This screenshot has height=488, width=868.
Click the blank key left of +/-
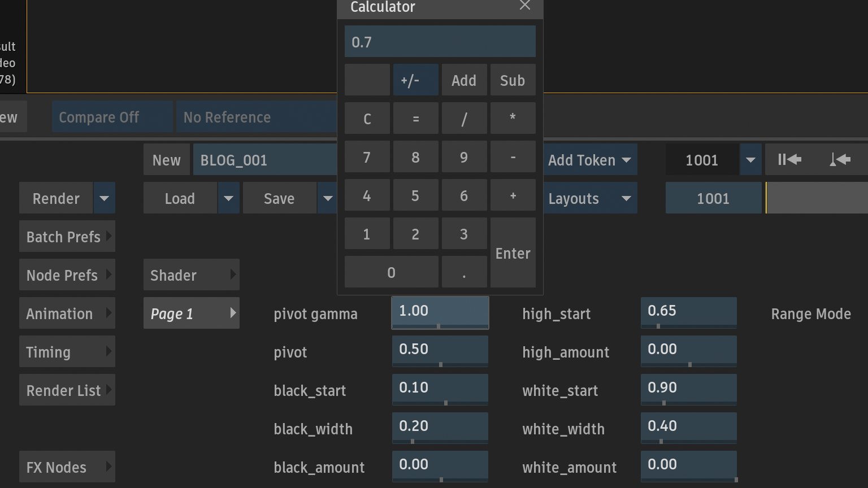(x=367, y=80)
